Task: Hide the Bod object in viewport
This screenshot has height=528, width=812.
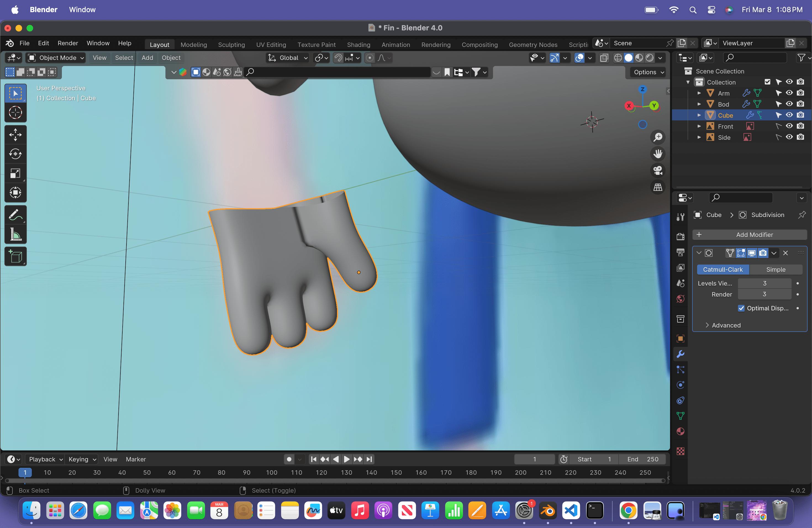Action: [789, 104]
